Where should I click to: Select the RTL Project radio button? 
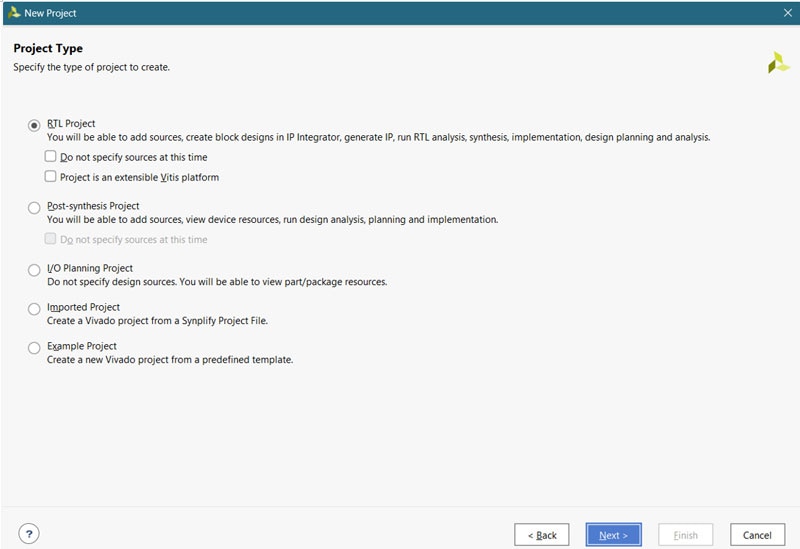tap(35, 125)
